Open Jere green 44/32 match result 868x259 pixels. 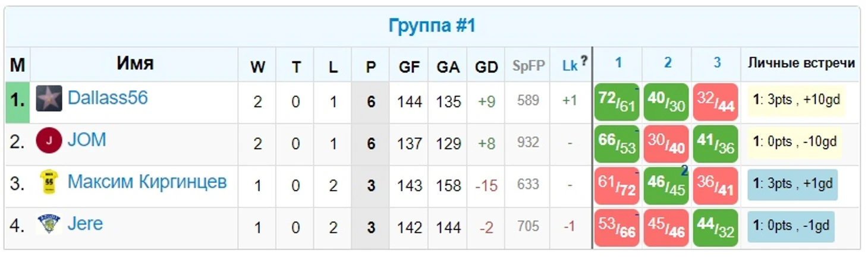[716, 228]
